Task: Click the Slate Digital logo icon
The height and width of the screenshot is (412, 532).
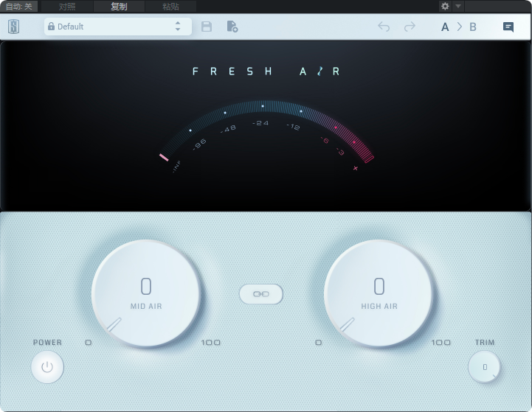Action: (x=13, y=27)
